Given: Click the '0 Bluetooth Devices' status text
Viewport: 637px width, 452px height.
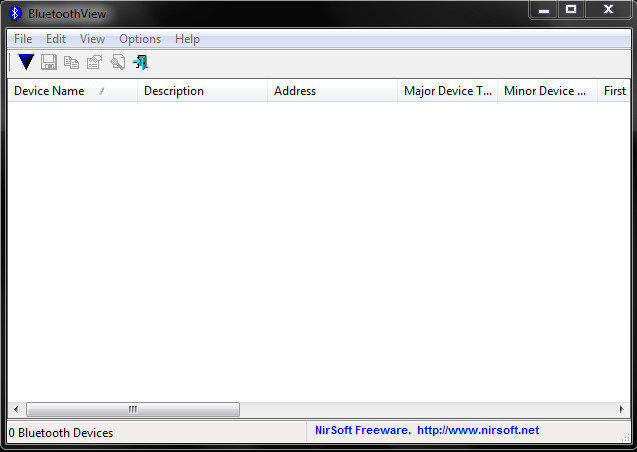Looking at the screenshot, I should [x=61, y=433].
